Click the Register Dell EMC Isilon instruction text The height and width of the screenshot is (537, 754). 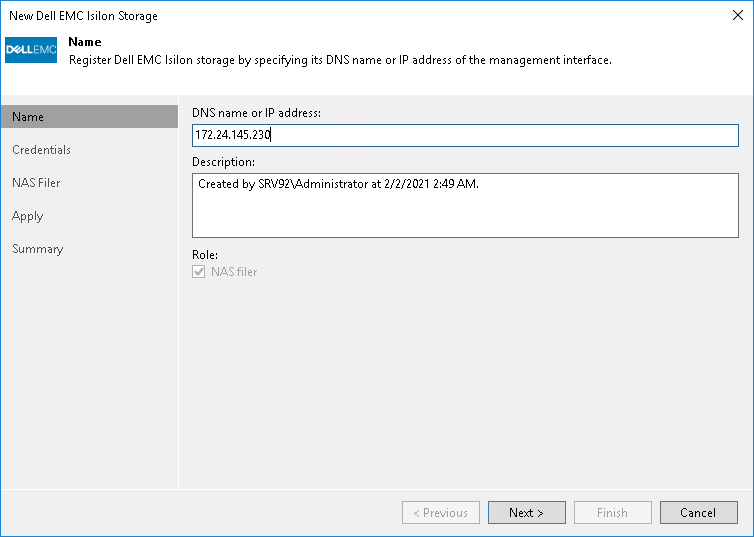pyautogui.click(x=339, y=60)
